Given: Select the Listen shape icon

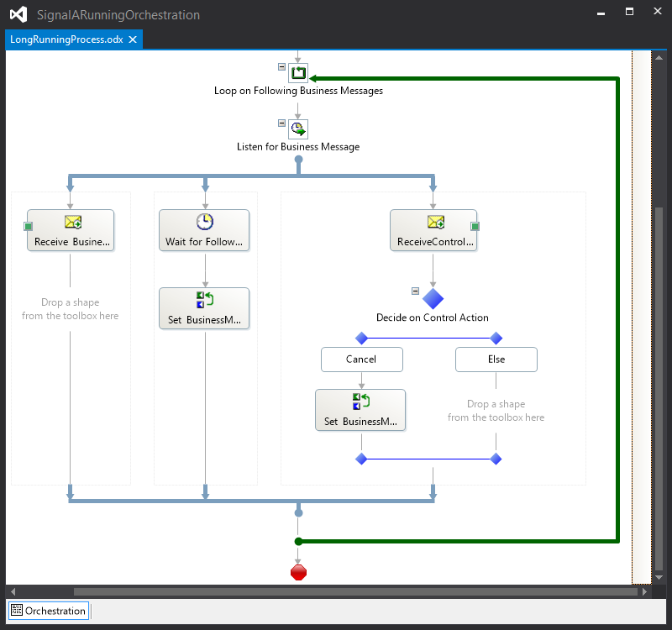Looking at the screenshot, I should point(298,129).
